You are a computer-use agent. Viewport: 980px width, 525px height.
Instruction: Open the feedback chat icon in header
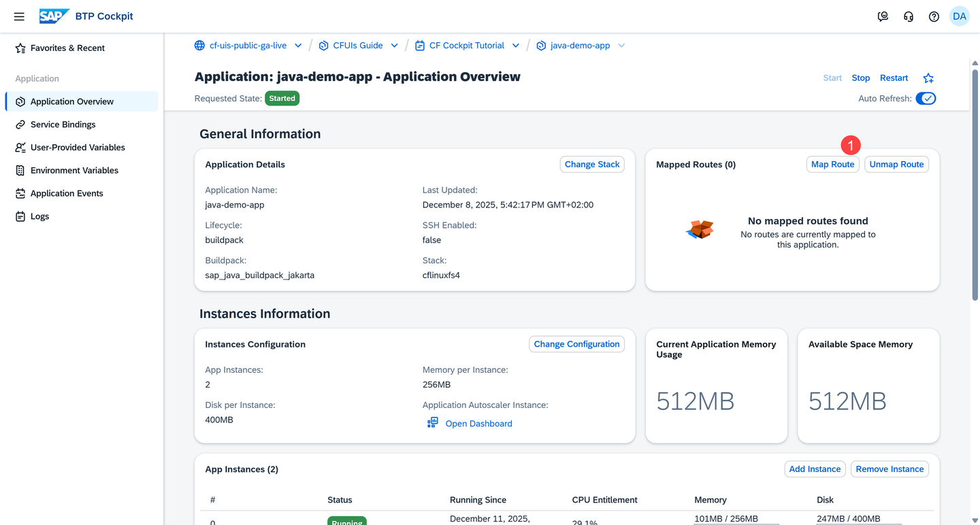883,16
